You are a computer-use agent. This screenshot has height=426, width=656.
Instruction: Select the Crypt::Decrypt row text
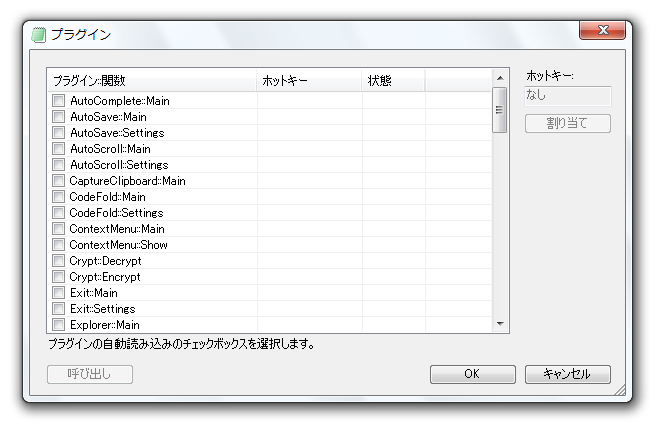(x=105, y=261)
